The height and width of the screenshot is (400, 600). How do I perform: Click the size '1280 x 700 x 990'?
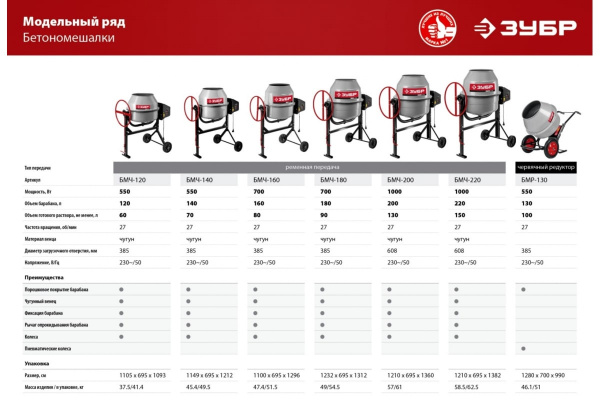543,376
